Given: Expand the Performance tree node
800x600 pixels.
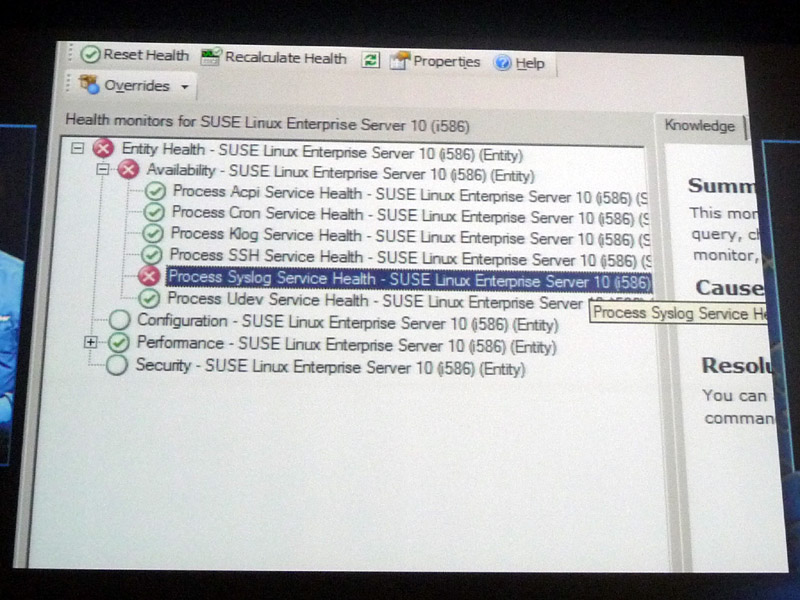Looking at the screenshot, I should 90,342.
